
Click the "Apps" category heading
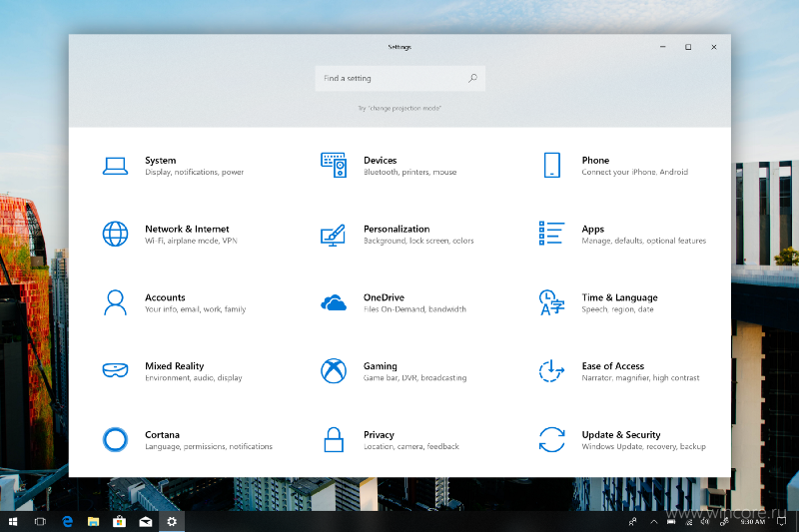(x=593, y=230)
